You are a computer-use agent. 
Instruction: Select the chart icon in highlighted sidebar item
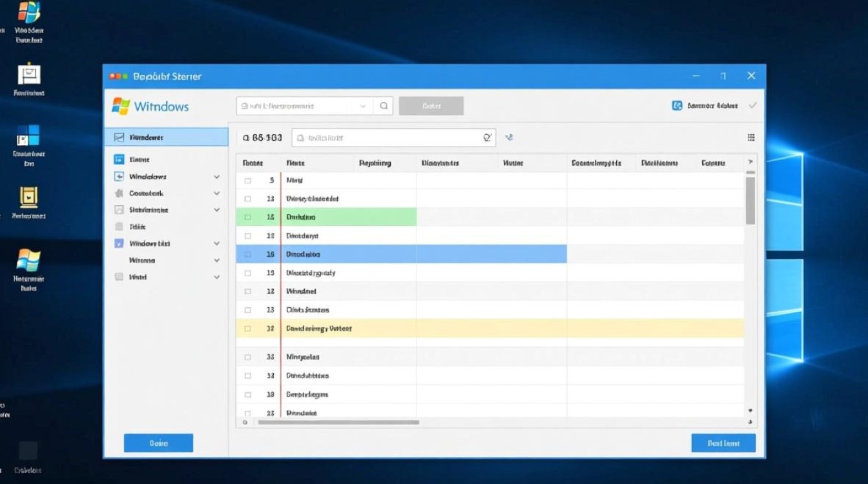pos(118,137)
